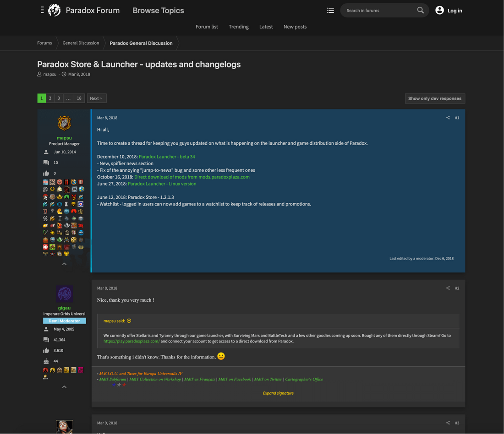
Task: Open Paradox Launcher - beta 34 link
Action: pyautogui.click(x=167, y=157)
